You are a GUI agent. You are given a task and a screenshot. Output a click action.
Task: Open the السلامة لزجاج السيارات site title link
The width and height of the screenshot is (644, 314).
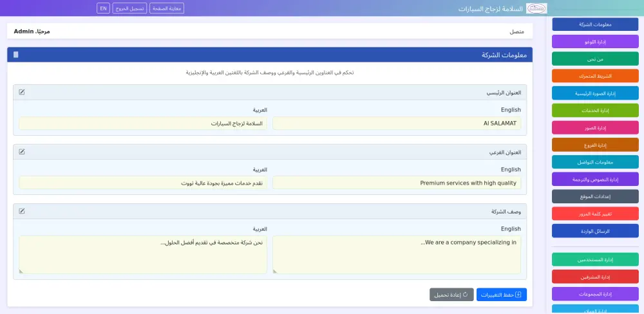490,8
